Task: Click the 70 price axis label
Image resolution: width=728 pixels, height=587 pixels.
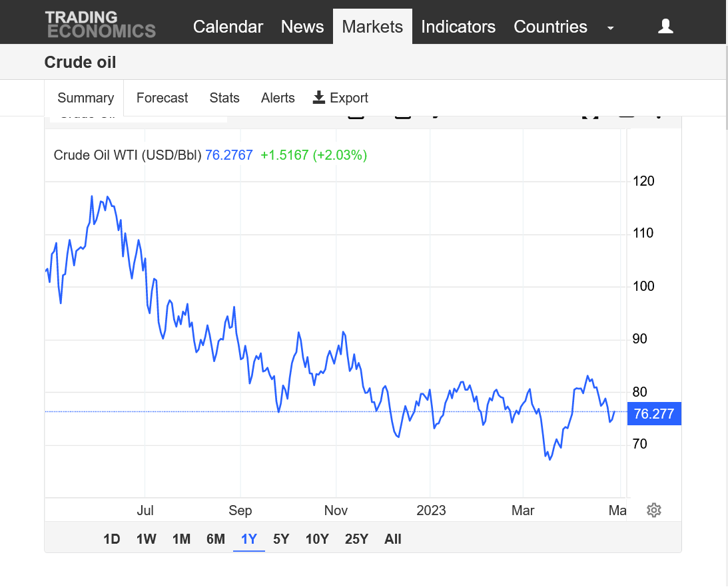Action: point(640,444)
